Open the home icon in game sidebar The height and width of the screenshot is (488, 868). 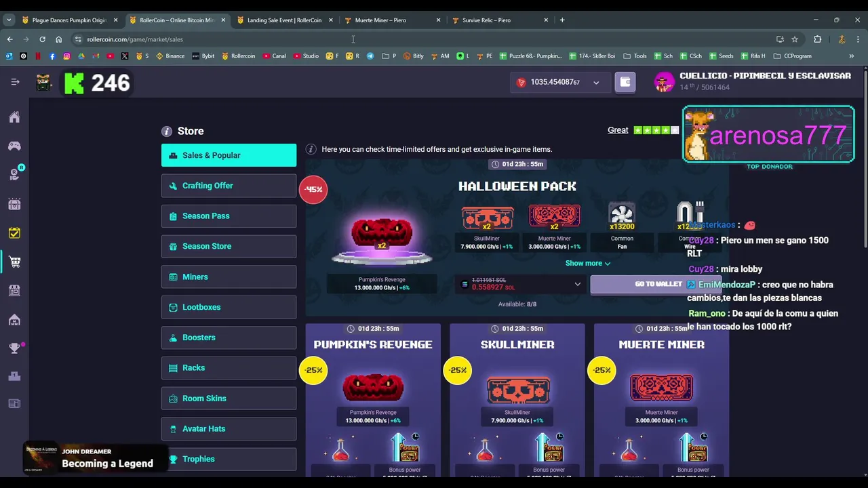[x=14, y=117]
